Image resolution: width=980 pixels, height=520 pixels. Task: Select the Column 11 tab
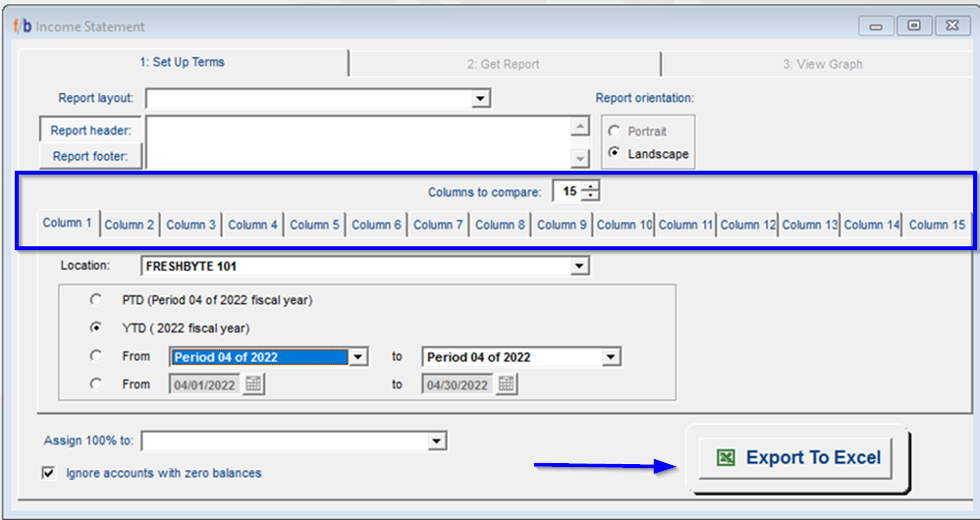tap(686, 225)
